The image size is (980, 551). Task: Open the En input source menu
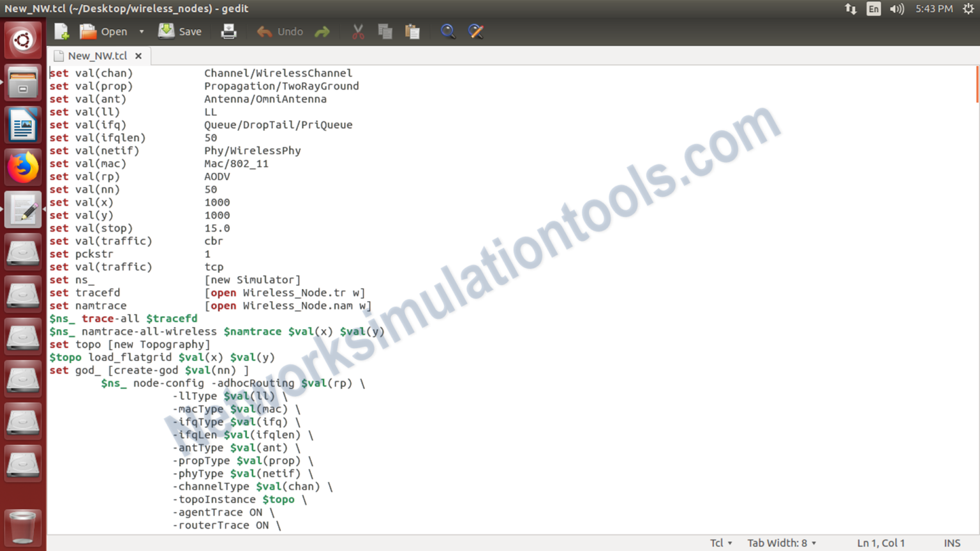(x=873, y=9)
